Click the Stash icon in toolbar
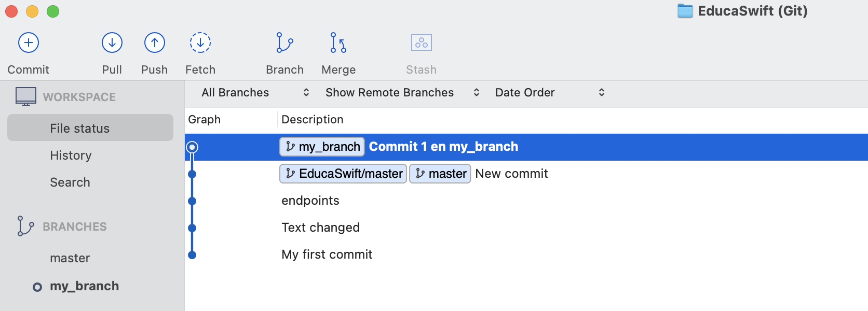This screenshot has width=868, height=311. point(422,43)
